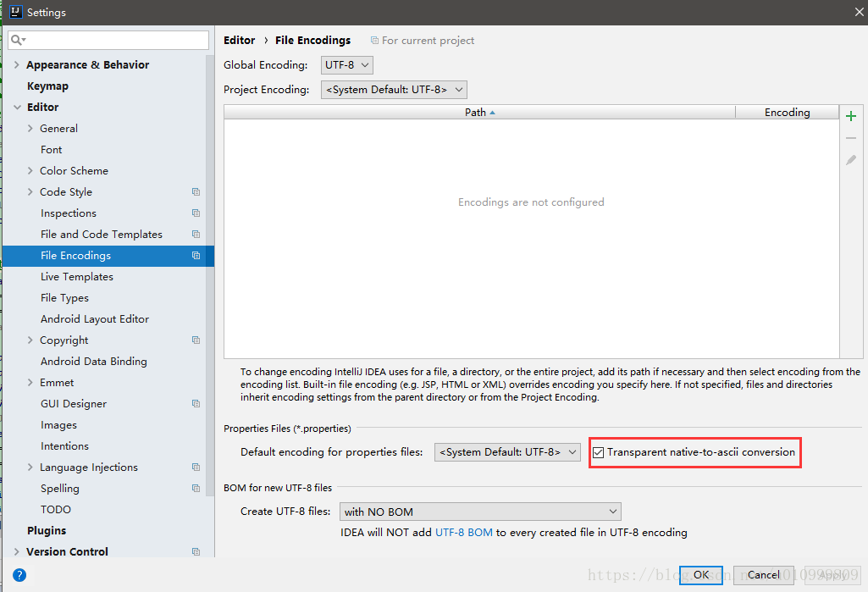
Task: Open Images settings page
Action: [58, 425]
